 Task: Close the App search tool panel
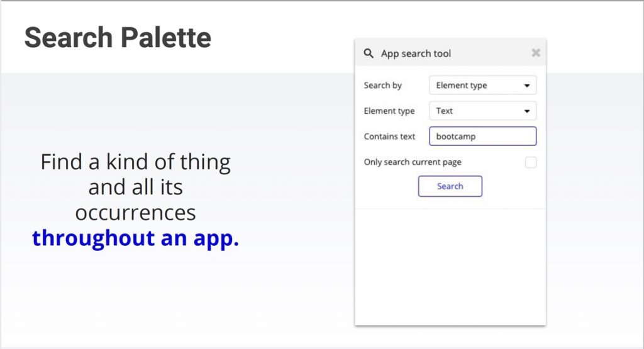[x=536, y=53]
